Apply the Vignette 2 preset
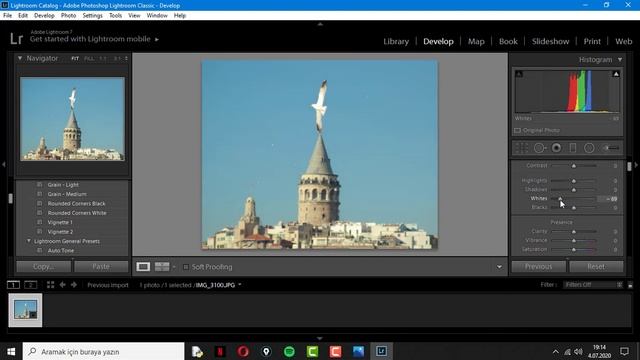640x360 pixels. pyautogui.click(x=60, y=231)
